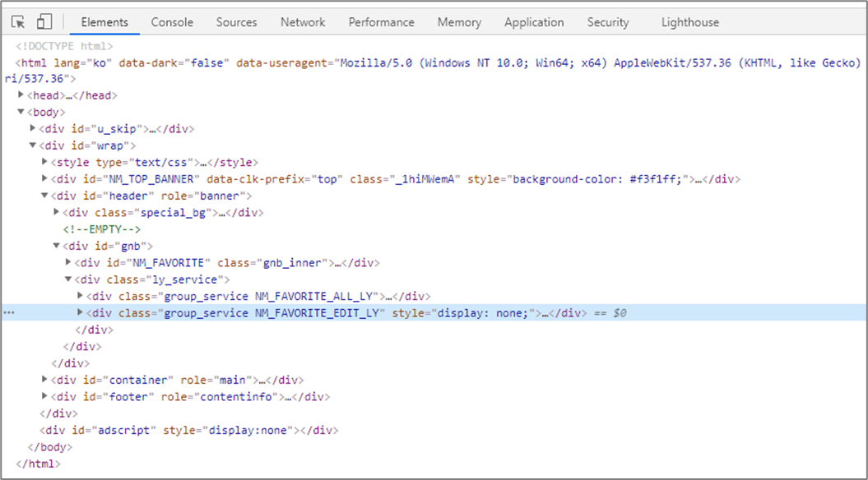Collapse the gnb div node
The height and width of the screenshot is (480, 868).
(x=57, y=246)
